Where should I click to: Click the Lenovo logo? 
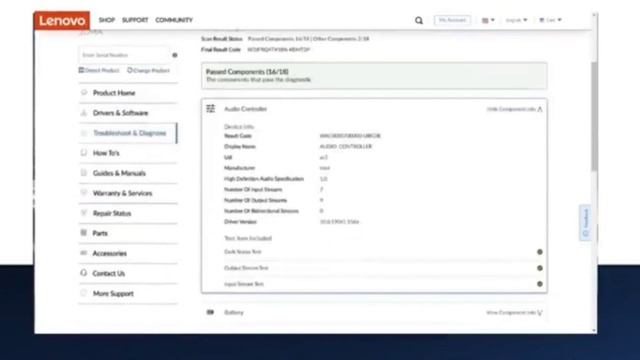coord(62,20)
